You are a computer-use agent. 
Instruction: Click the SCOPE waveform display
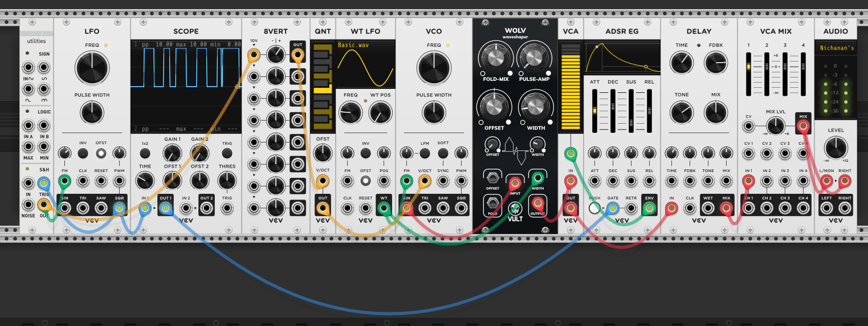click(186, 87)
